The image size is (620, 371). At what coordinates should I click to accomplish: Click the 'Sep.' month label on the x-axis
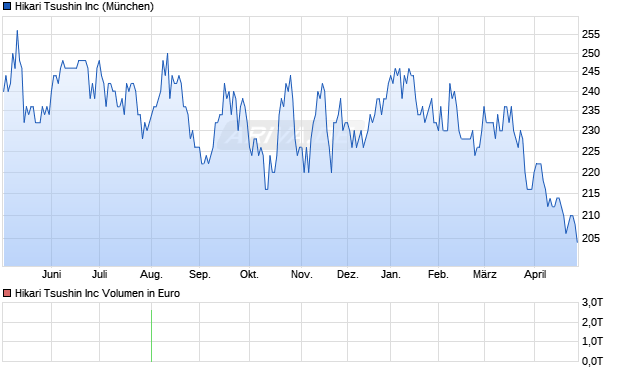[x=200, y=274]
